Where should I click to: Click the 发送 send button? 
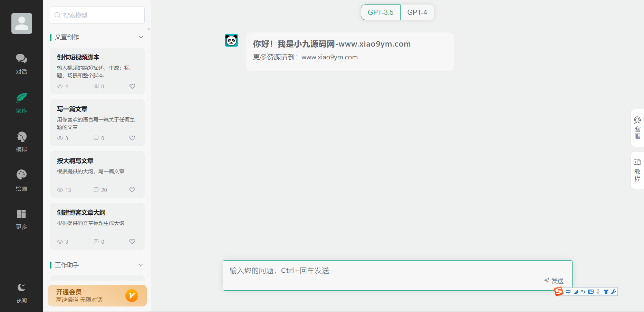pyautogui.click(x=554, y=281)
